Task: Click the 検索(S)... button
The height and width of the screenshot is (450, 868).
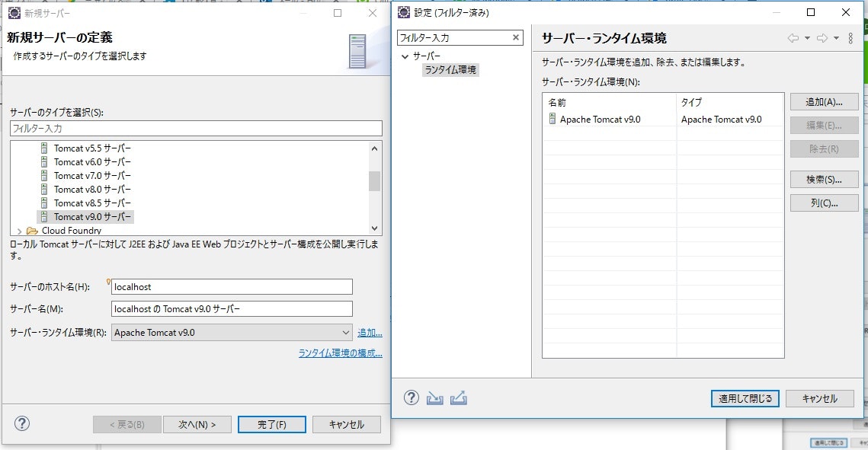Action: pos(825,179)
